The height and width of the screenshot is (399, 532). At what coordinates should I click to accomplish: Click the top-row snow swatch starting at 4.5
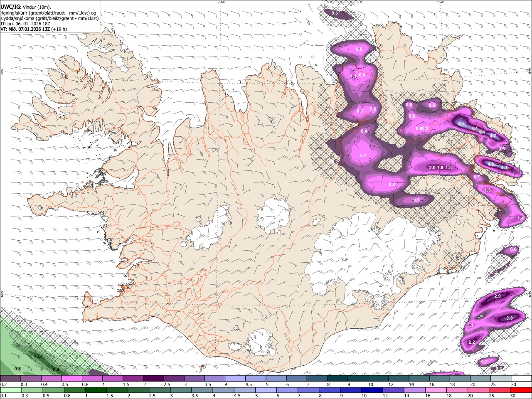click(255, 378)
